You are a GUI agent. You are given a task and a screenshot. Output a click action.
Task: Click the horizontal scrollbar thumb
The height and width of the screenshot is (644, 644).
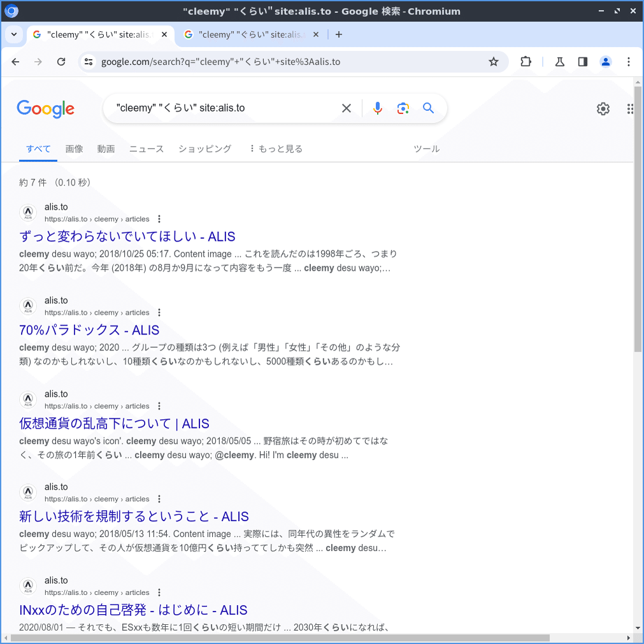tap(280, 638)
